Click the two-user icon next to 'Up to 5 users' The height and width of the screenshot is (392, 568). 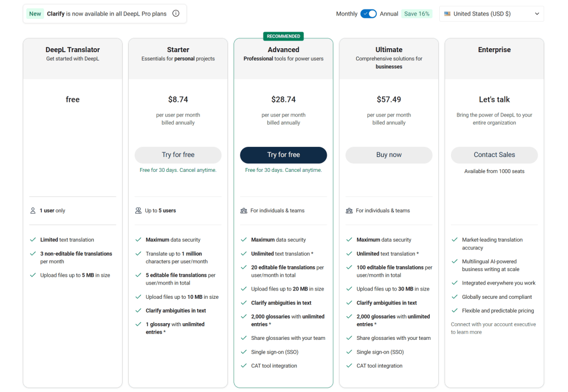138,210
